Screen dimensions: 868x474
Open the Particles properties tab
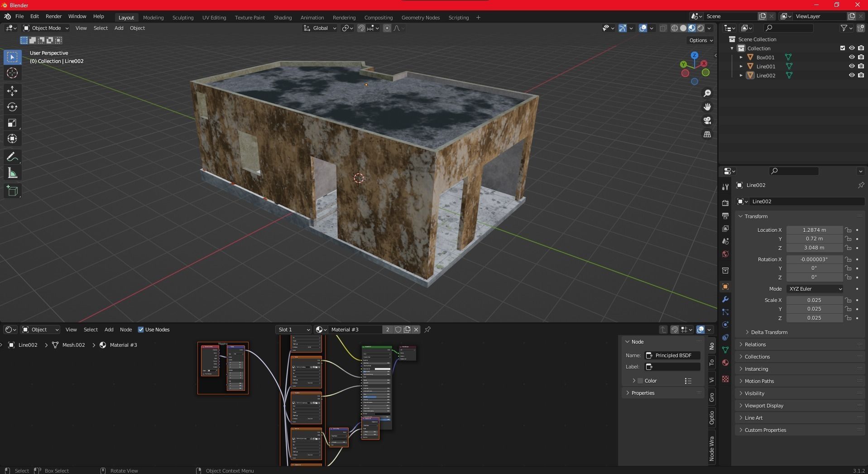click(x=725, y=312)
